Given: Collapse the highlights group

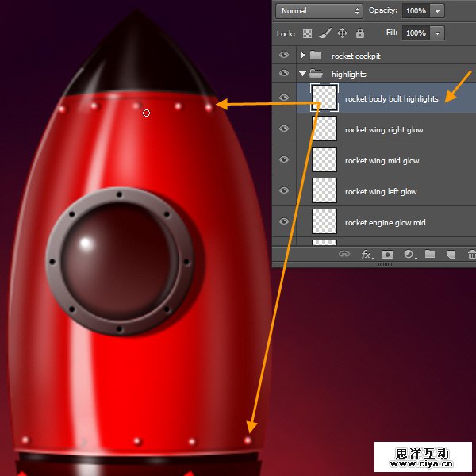Looking at the screenshot, I should pyautogui.click(x=303, y=74).
